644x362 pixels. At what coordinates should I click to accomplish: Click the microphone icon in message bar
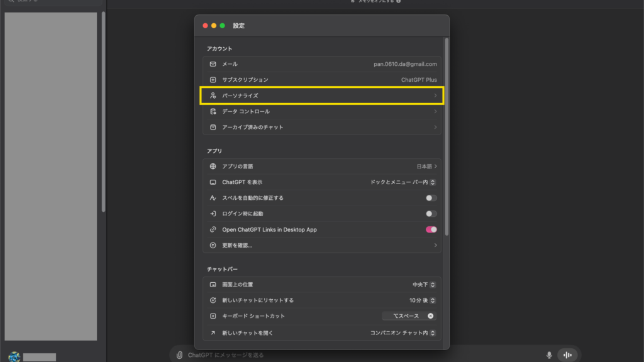tap(549, 355)
